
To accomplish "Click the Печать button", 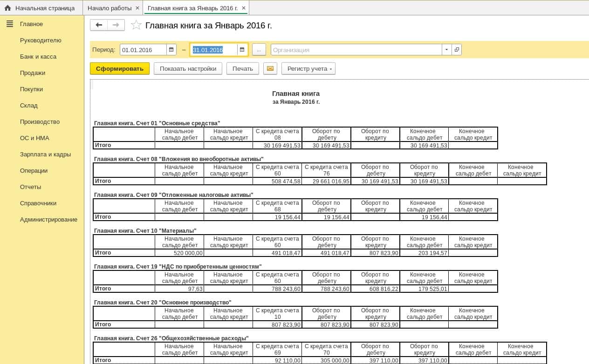I will tap(243, 69).
